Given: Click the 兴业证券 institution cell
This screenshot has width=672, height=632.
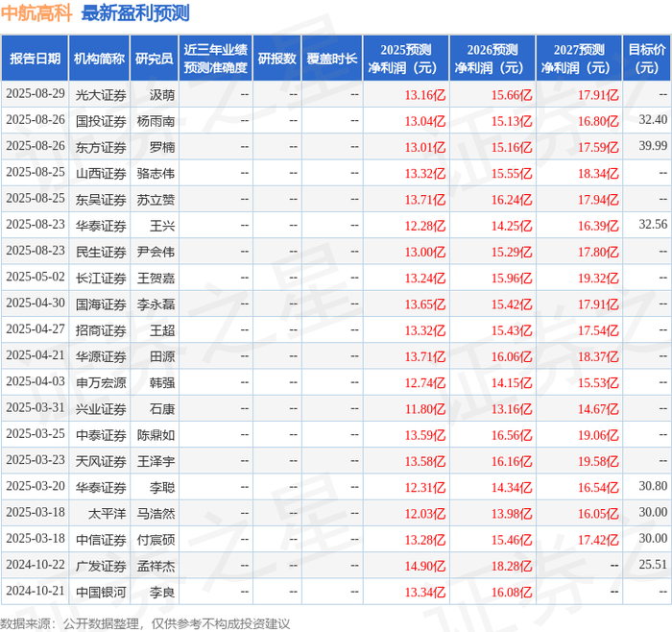Looking at the screenshot, I should [101, 408].
